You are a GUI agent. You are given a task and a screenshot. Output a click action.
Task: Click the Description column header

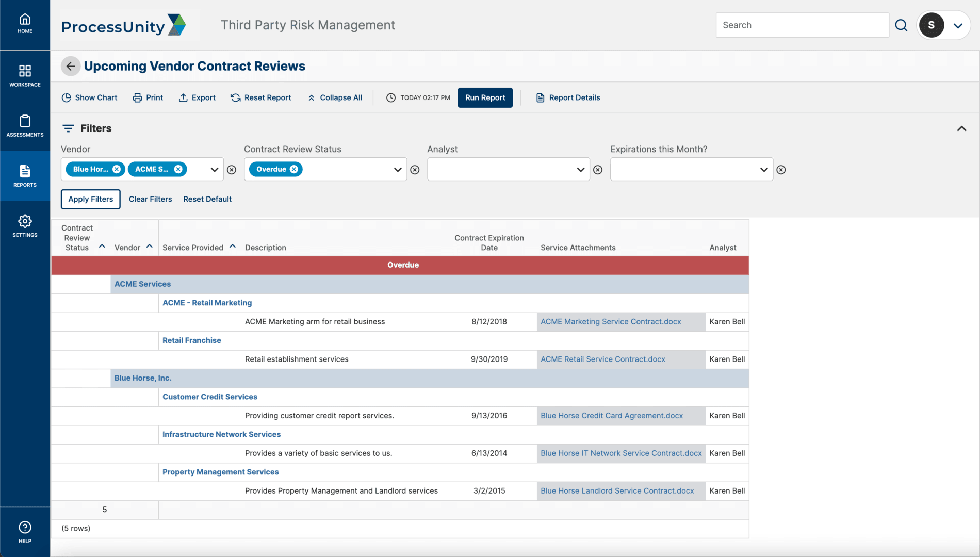point(265,248)
